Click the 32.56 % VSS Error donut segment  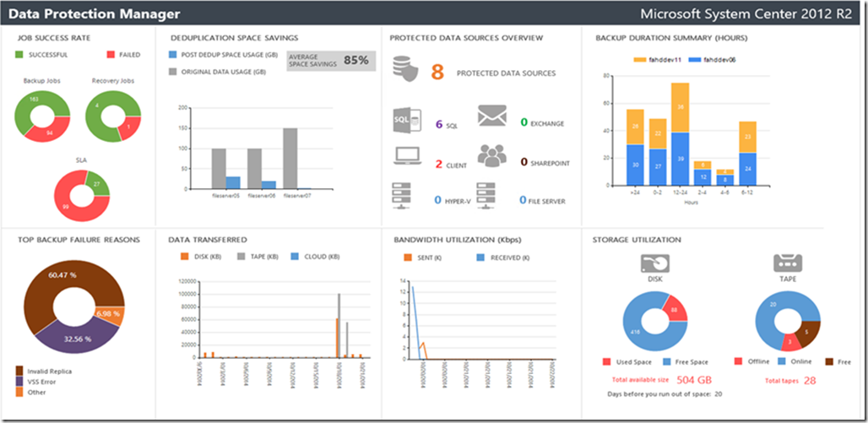(78, 339)
